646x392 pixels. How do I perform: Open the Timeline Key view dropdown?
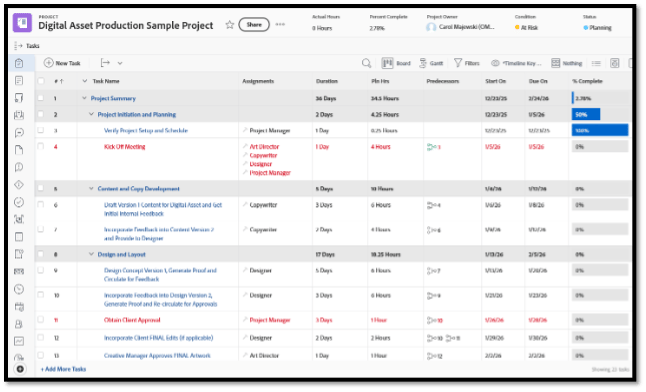point(516,63)
